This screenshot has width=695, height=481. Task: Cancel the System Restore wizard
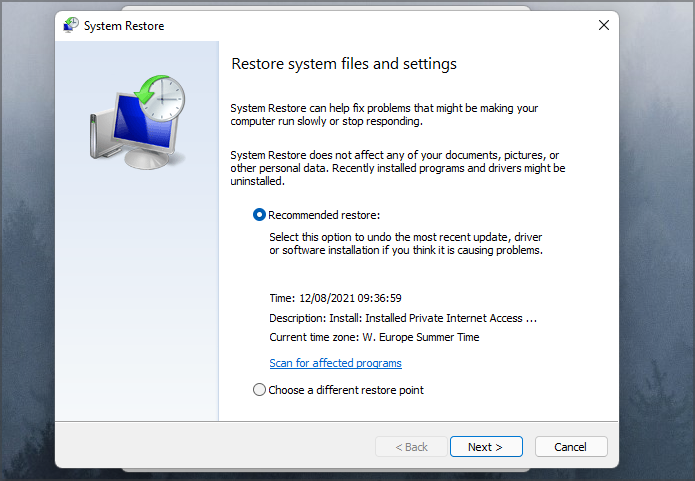[x=570, y=446]
